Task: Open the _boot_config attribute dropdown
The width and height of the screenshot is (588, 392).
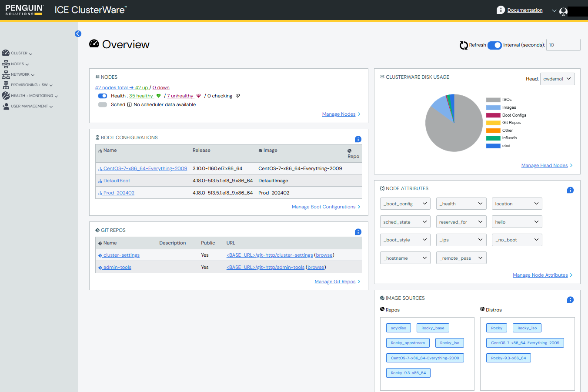Action: [x=405, y=203]
